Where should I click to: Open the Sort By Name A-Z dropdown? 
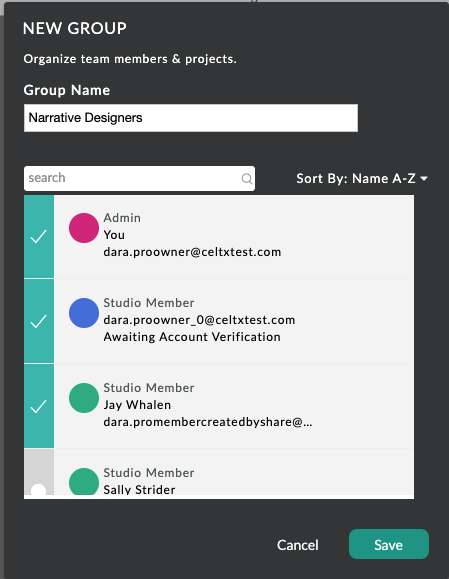pos(362,179)
